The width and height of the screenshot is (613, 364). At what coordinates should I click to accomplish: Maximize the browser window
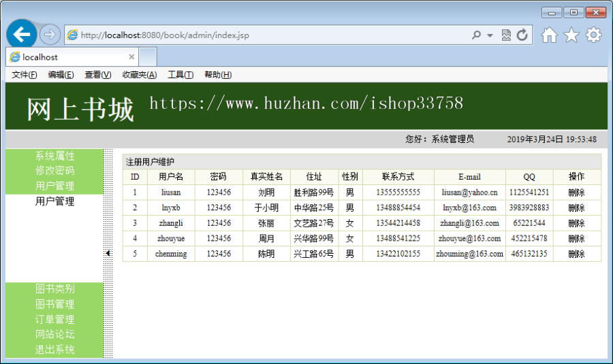pos(573,13)
